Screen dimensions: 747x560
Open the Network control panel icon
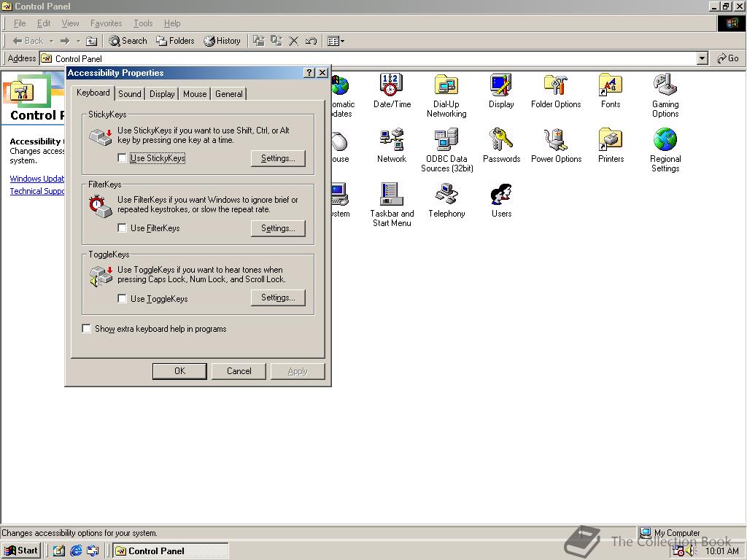tap(392, 145)
